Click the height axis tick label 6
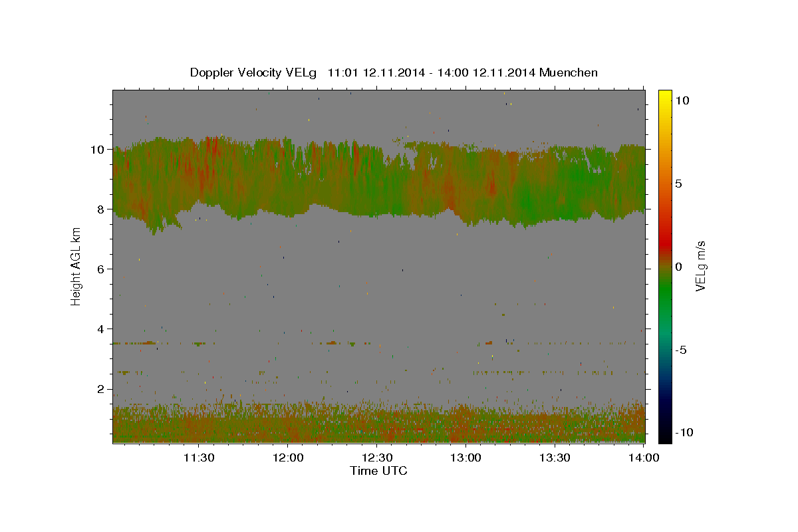Screen dimensions: 798x532 (102, 269)
